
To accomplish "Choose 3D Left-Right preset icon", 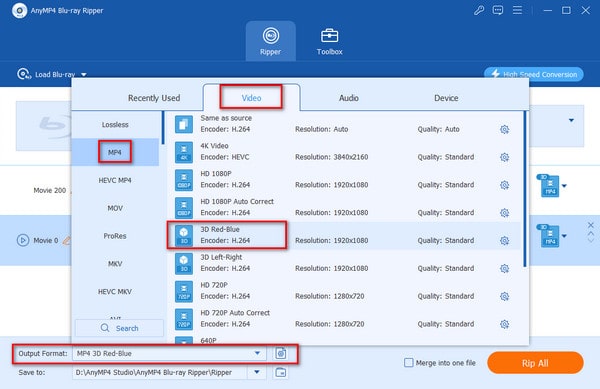I will [184, 264].
